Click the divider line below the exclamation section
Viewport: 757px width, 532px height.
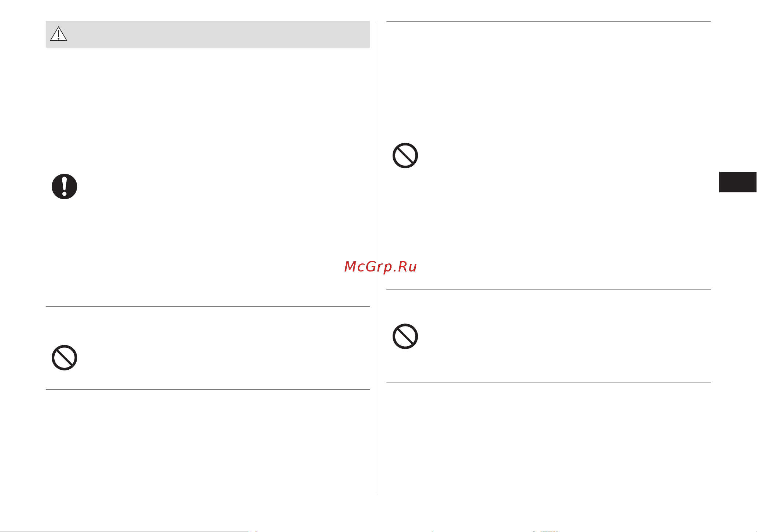coord(207,306)
